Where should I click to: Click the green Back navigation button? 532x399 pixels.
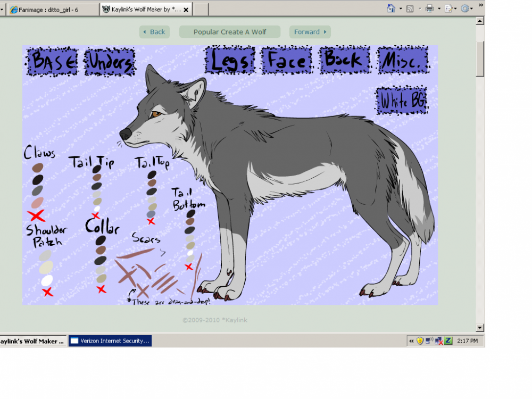tap(154, 32)
